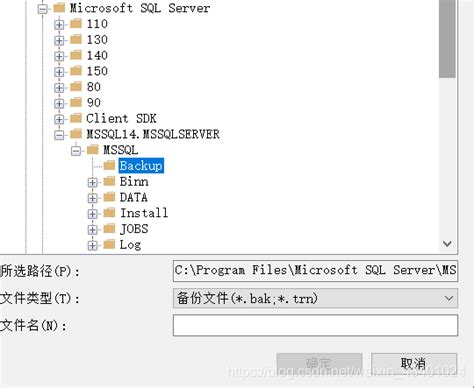Click the 文件名 file name field

click(x=315, y=325)
